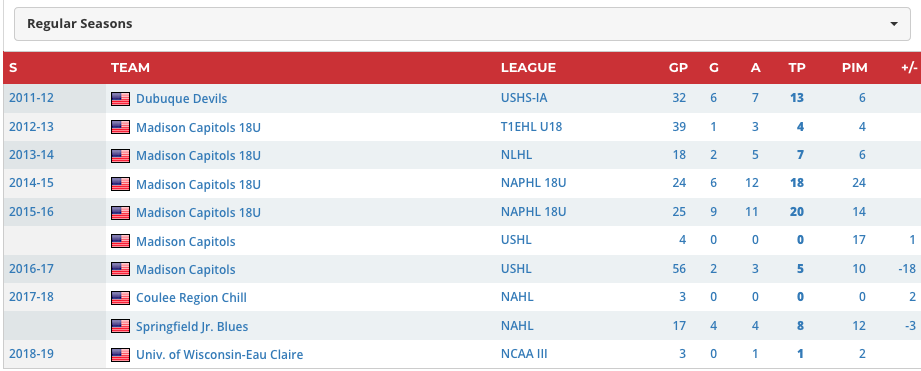Click the flag icon next to Springfield Jr. Blues

coord(120,326)
